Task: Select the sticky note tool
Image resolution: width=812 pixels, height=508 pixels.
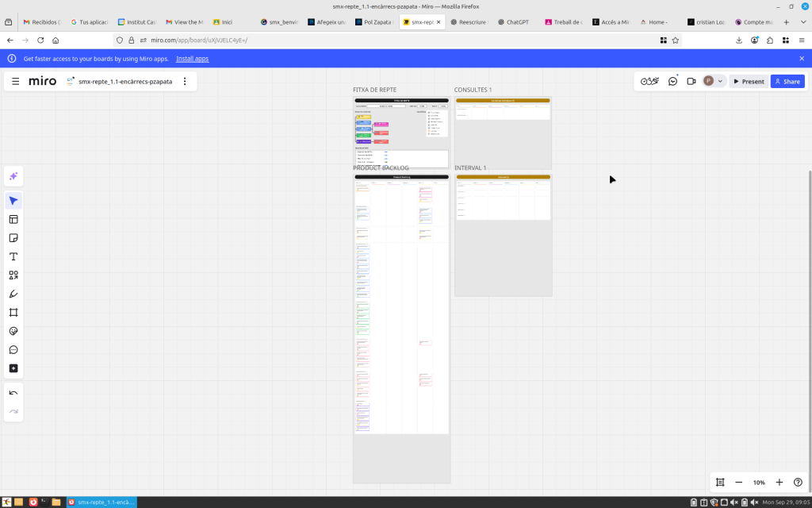Action: (13, 238)
